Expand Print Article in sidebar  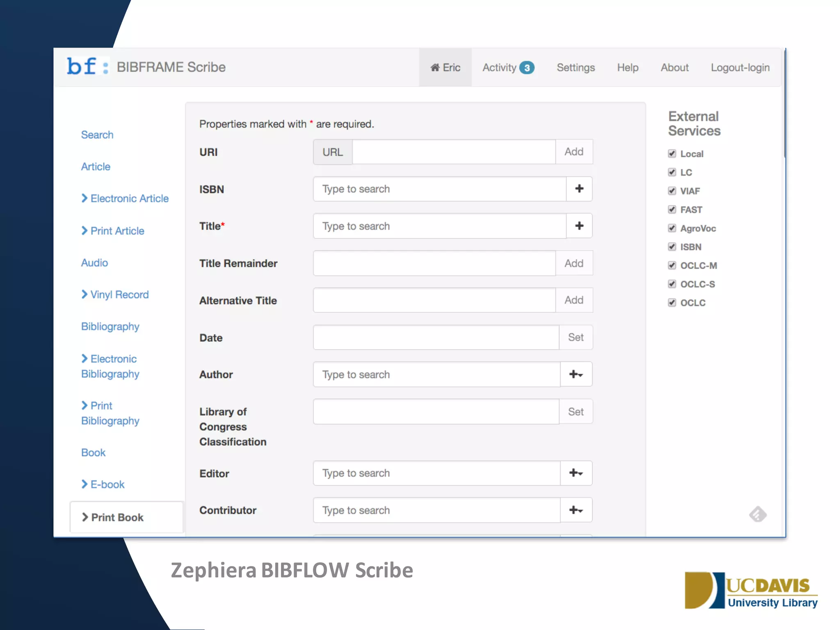point(113,231)
